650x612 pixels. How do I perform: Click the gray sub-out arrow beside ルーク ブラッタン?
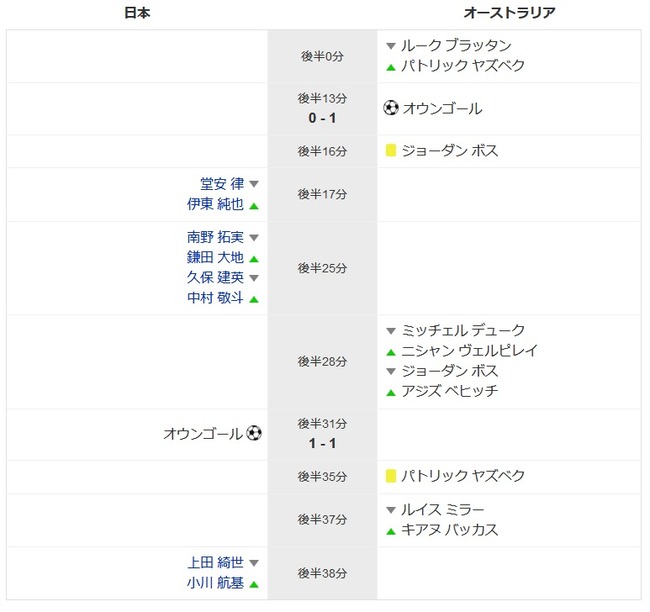click(x=390, y=46)
